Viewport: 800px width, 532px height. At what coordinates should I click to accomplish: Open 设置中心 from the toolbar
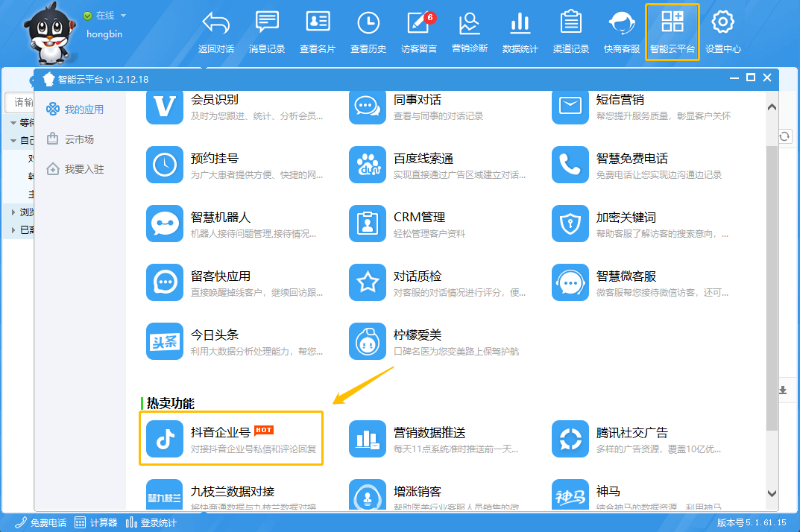722,32
